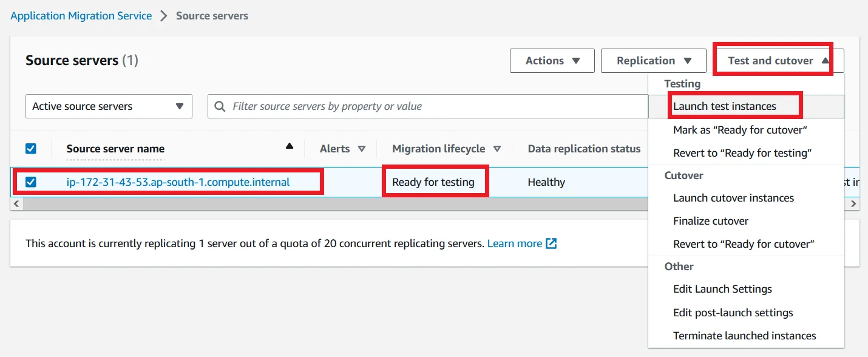The width and height of the screenshot is (868, 357).
Task: Select Edit Launch Settings menu item
Action: pos(746,289)
